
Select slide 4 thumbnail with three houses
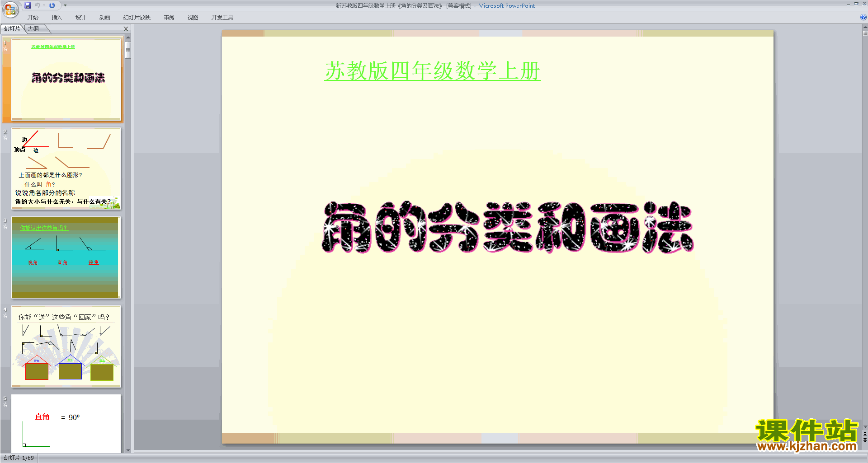[66, 346]
